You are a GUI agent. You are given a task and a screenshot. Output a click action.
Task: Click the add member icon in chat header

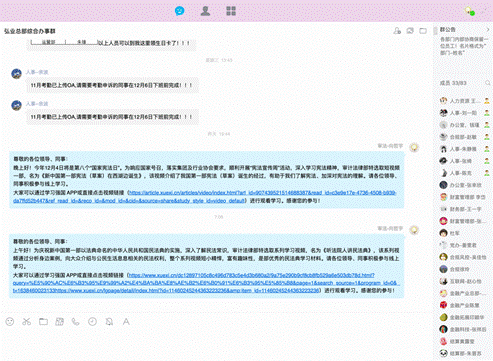click(x=397, y=31)
